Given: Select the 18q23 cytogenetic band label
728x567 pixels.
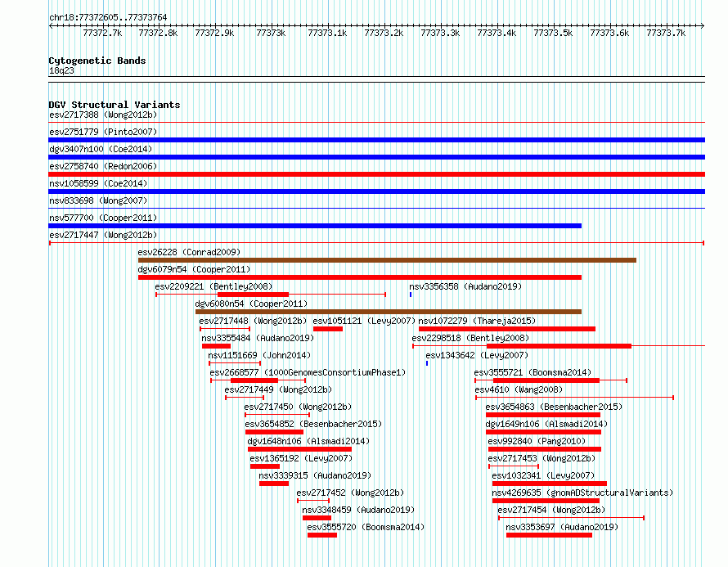Looking at the screenshot, I should point(61,70).
